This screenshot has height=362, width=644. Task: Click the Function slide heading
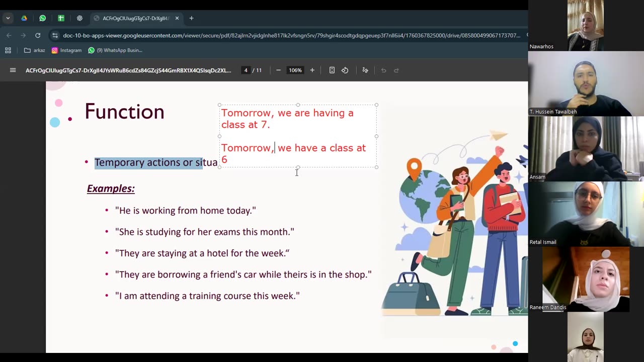coord(124,112)
